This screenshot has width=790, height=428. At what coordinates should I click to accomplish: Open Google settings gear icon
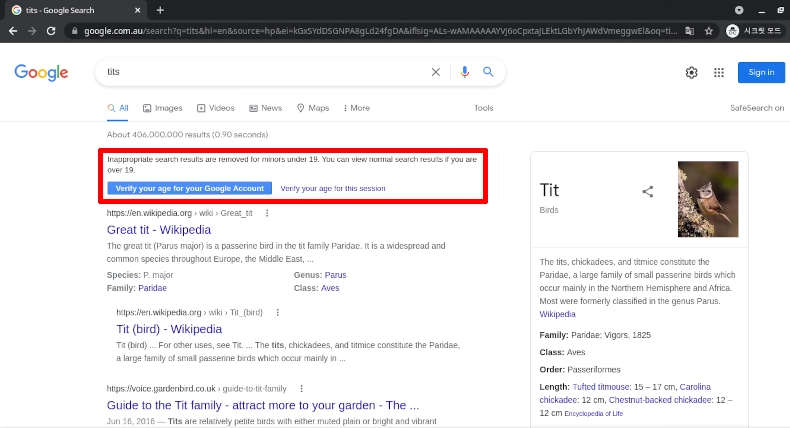691,73
